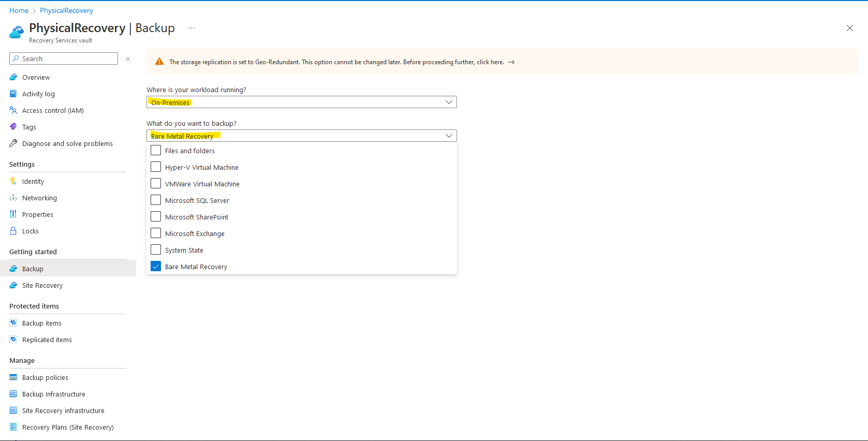Close the Backup blade with X
Image resolution: width=868 pixels, height=441 pixels.
coord(850,28)
